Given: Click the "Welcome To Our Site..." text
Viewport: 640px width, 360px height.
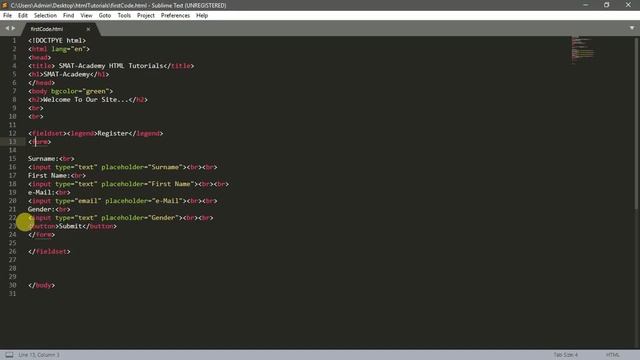Looking at the screenshot, I should tap(86, 100).
